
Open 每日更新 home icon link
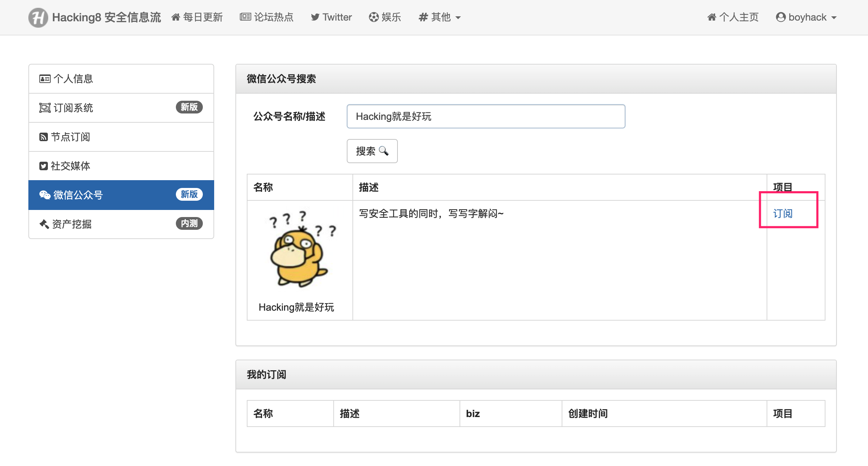tap(176, 17)
